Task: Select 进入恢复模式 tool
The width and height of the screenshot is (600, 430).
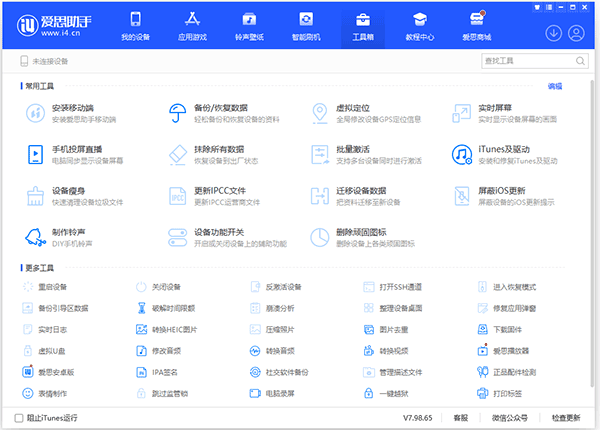Action: tap(507, 287)
